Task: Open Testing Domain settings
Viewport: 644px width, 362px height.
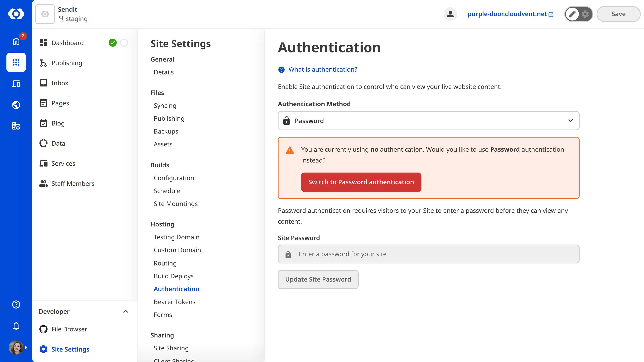Action: (x=176, y=237)
